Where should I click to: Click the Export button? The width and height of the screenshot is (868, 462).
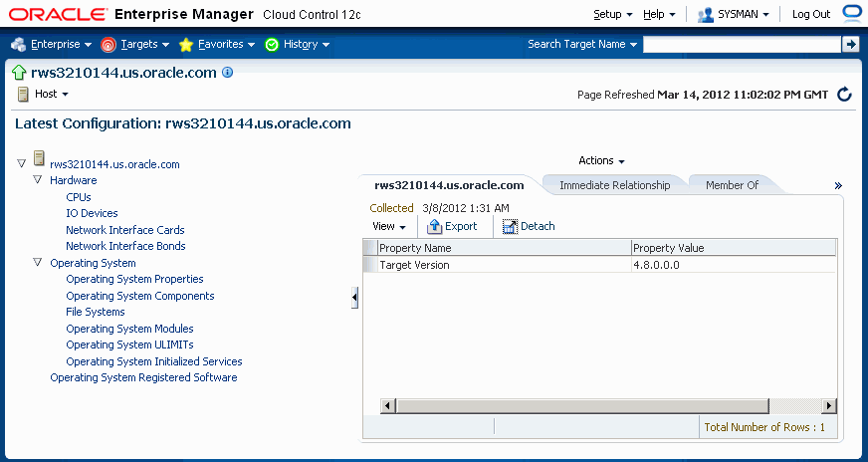tap(452, 226)
